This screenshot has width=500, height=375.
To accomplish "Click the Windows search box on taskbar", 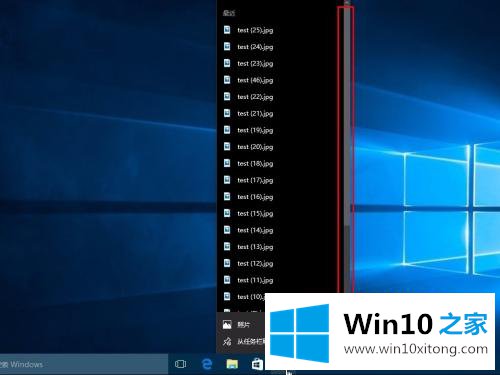I will click(83, 364).
